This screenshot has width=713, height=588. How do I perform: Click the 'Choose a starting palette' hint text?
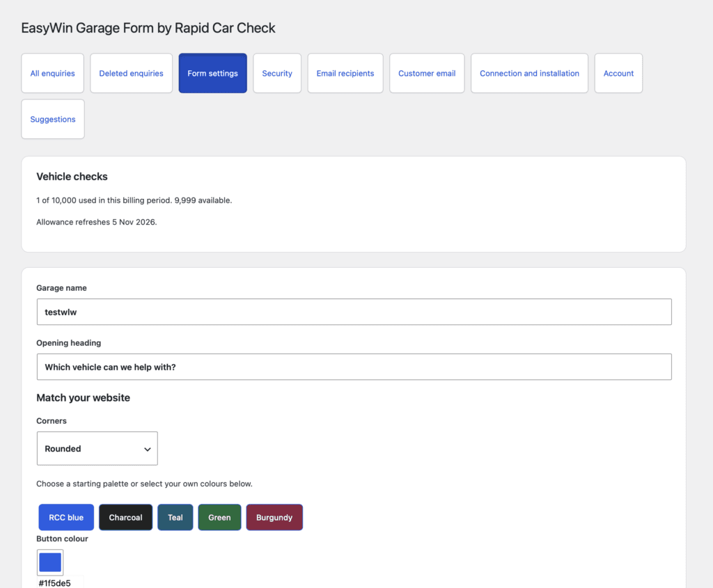pyautogui.click(x=144, y=484)
